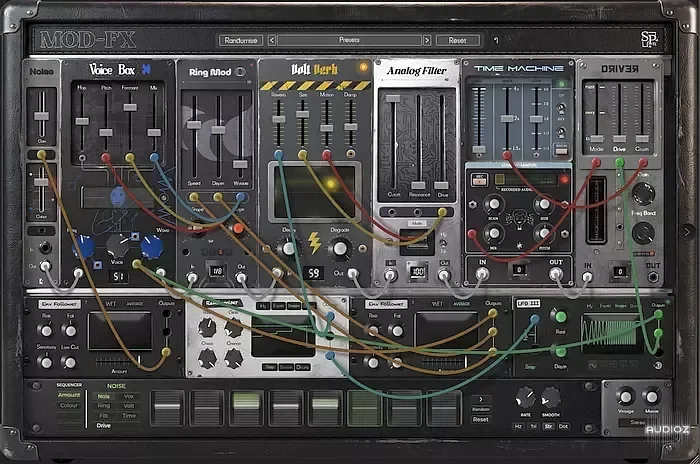Click the LFO III blue jack
Viewport: 700px width, 464px height.
pyautogui.click(x=535, y=319)
